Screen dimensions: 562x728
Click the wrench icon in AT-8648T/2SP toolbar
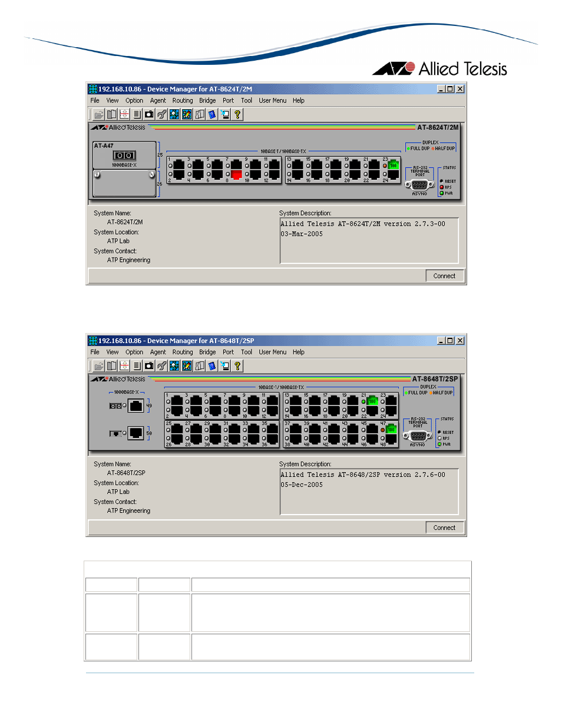(x=162, y=366)
